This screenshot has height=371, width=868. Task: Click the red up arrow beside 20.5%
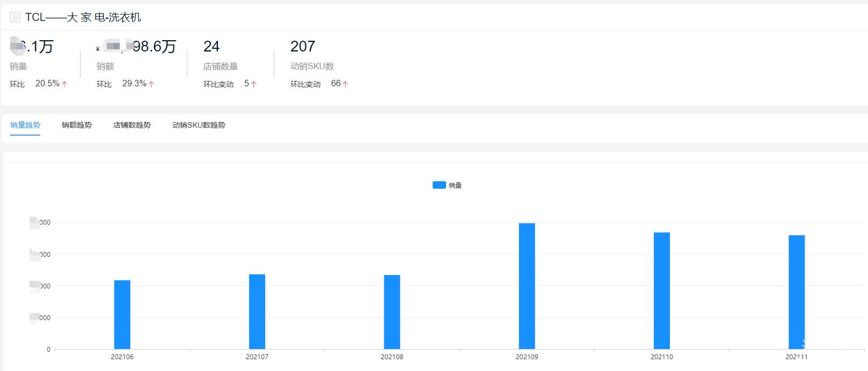pos(64,84)
